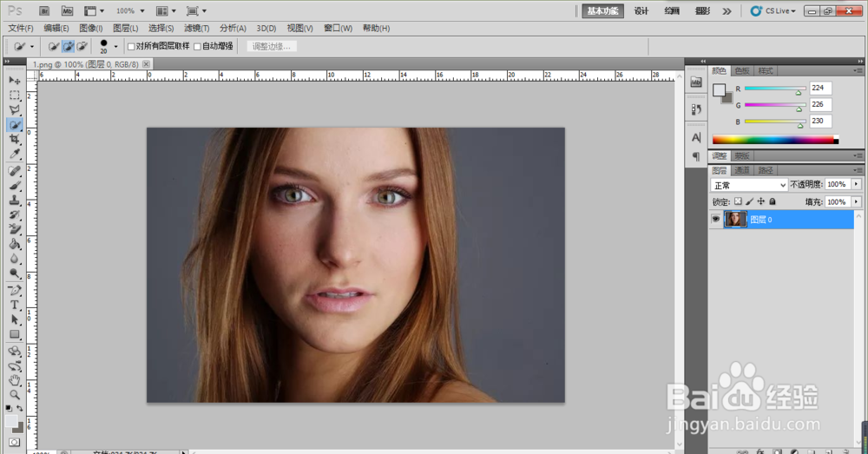The height and width of the screenshot is (454, 868).
Task: Toggle lock transparent pixels
Action: [738, 201]
